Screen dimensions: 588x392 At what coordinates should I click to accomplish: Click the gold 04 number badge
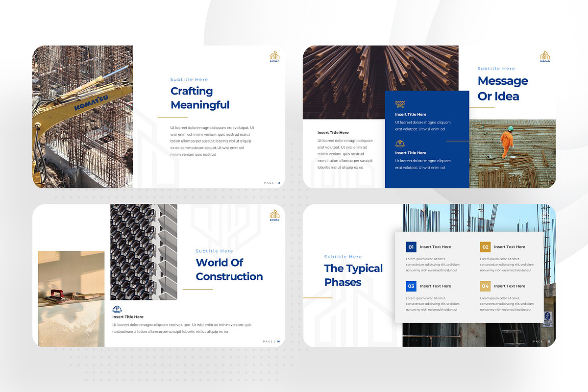click(x=485, y=286)
